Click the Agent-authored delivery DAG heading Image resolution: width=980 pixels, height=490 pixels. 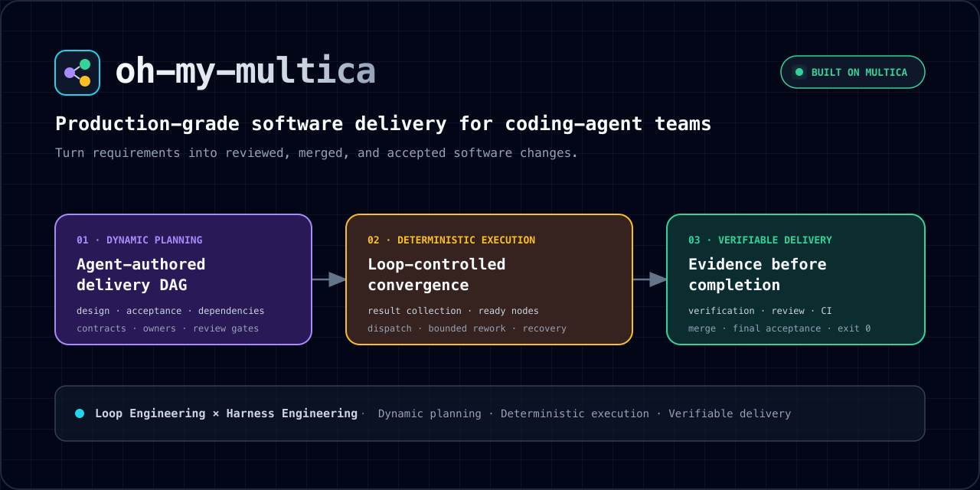point(141,275)
